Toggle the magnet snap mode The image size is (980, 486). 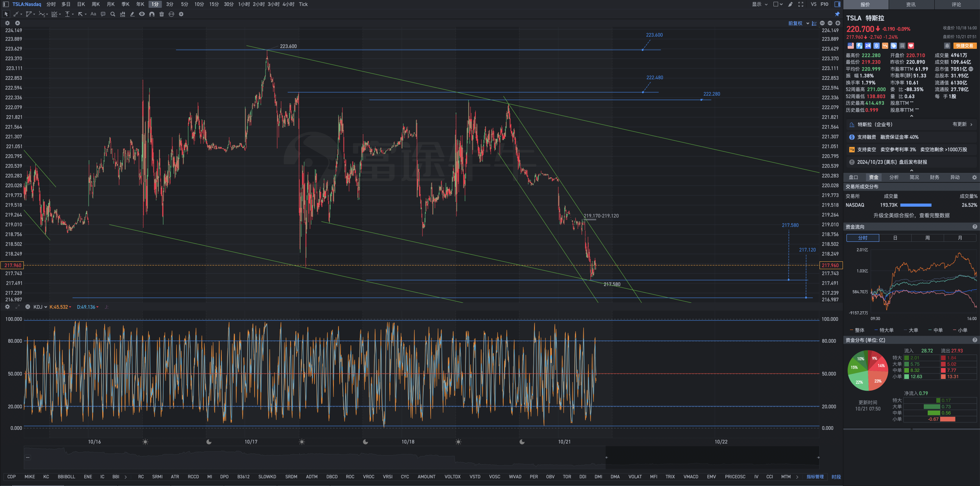pyautogui.click(x=152, y=14)
